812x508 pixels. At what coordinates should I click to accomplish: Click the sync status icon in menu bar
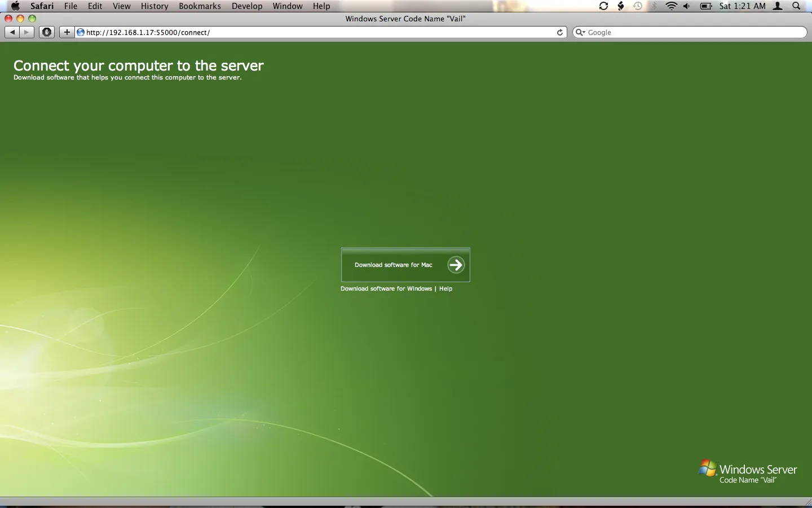603,6
